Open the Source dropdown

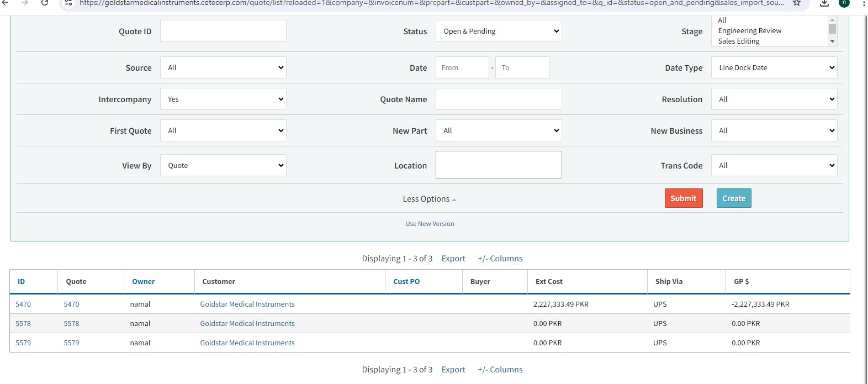click(x=223, y=67)
